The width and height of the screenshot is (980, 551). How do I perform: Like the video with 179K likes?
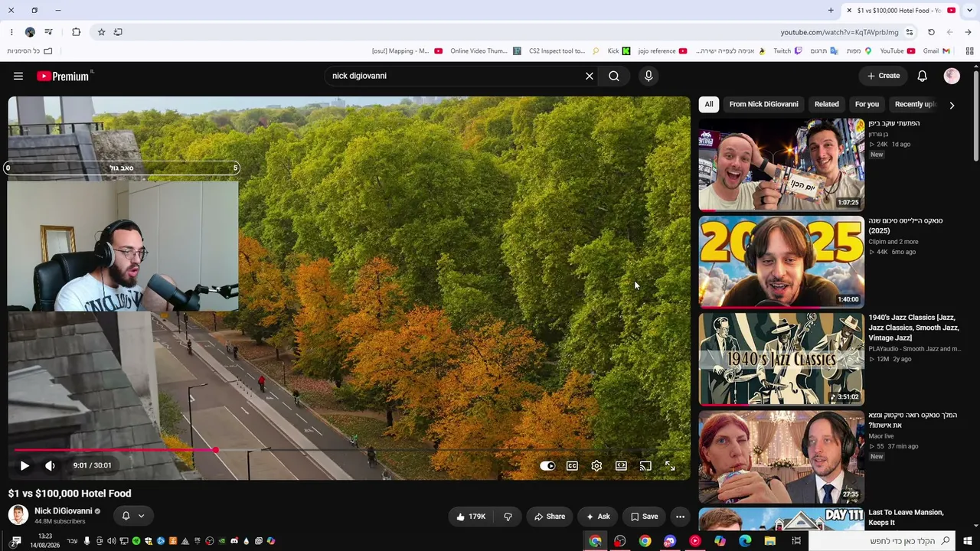pyautogui.click(x=471, y=517)
